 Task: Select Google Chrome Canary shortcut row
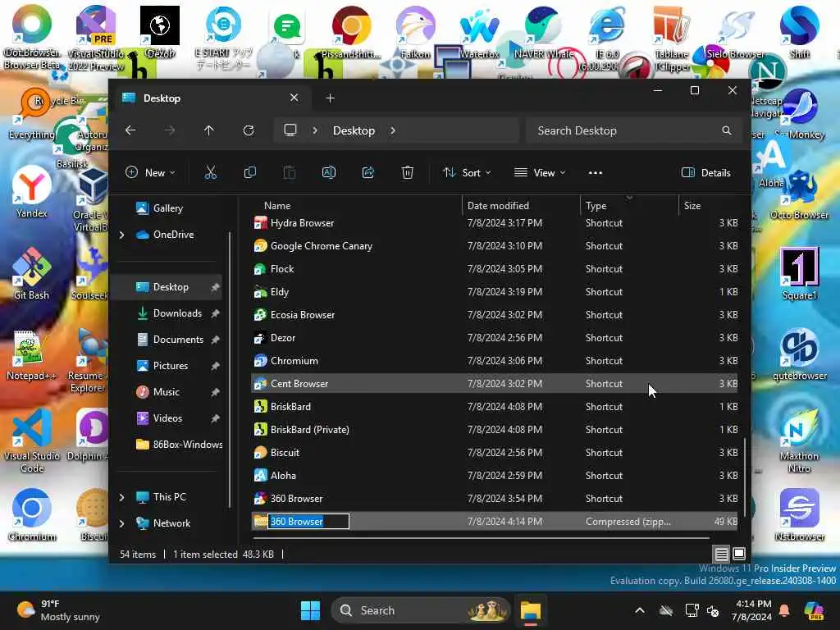494,246
